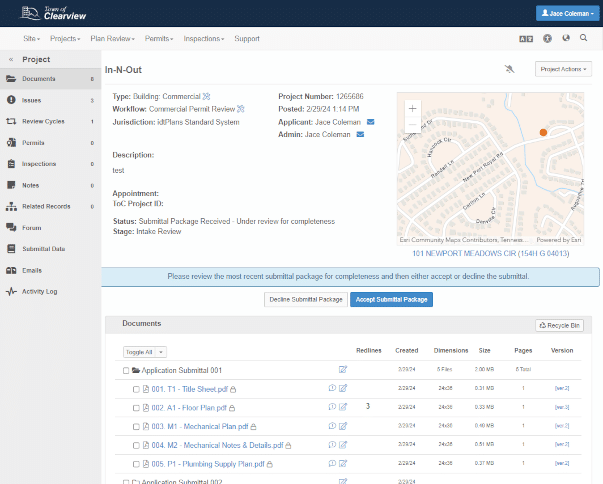Open the Project Actions dropdown
603x484 pixels.
(x=564, y=69)
